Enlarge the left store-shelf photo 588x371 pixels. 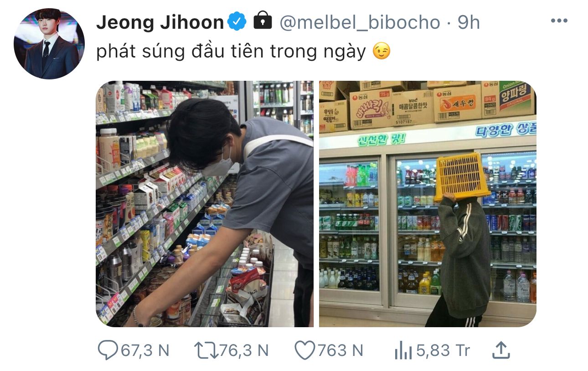[x=205, y=204]
